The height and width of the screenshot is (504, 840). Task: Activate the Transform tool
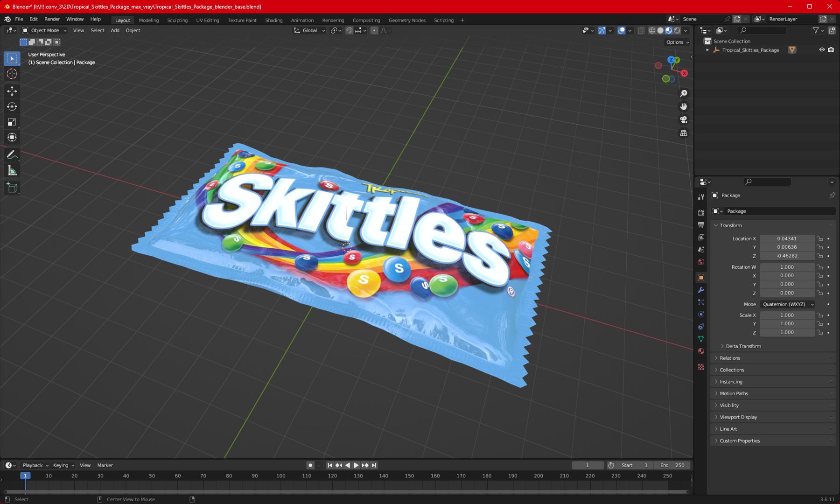pos(12,137)
